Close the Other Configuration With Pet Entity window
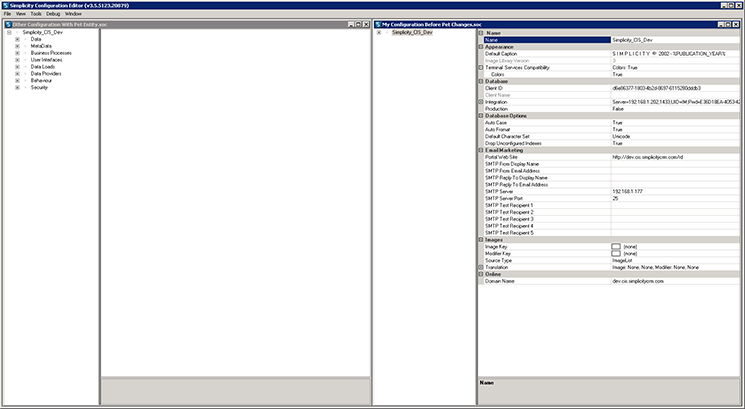This screenshot has height=409, width=745. click(366, 24)
